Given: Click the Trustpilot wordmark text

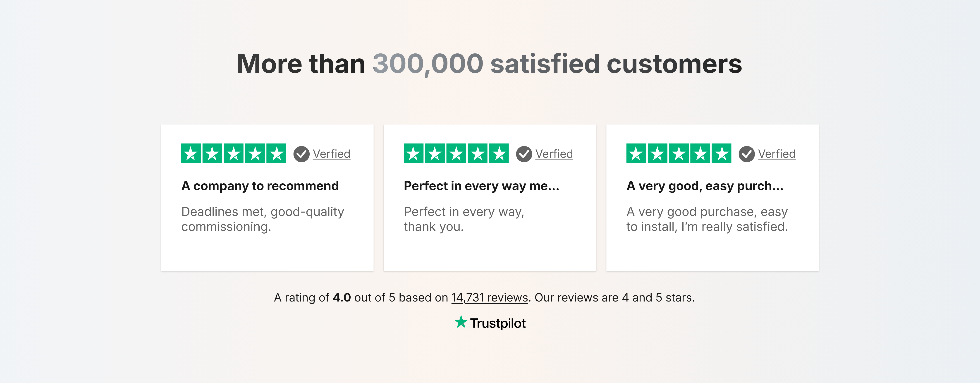Looking at the screenshot, I should [x=498, y=323].
